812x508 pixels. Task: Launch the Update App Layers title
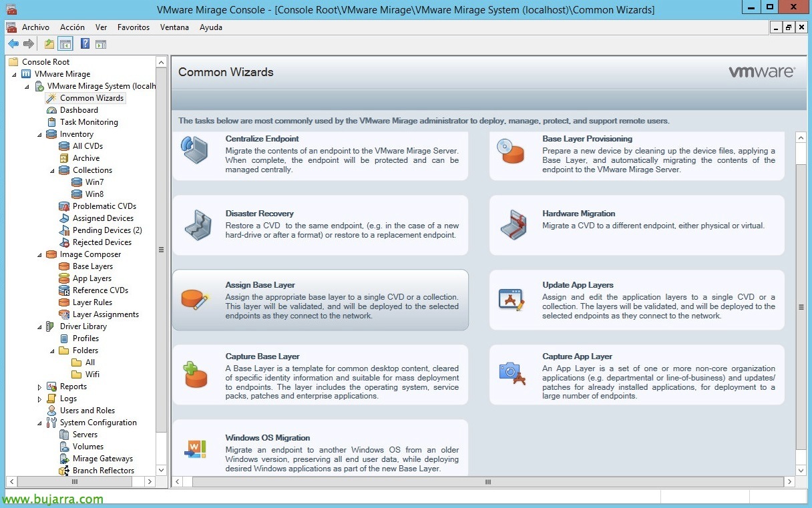coord(578,285)
